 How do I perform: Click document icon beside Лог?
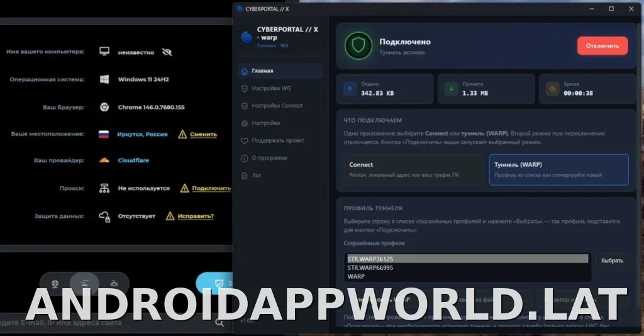[x=245, y=176]
